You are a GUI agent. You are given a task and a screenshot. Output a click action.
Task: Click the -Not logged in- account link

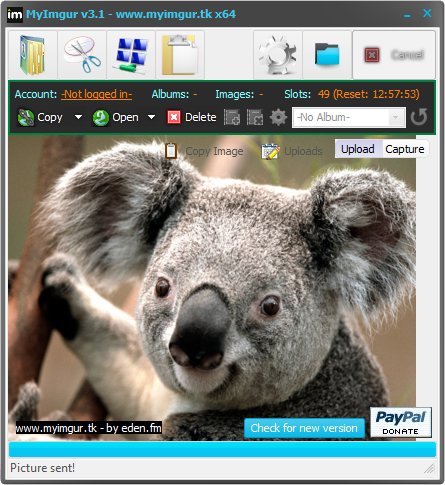[97, 94]
